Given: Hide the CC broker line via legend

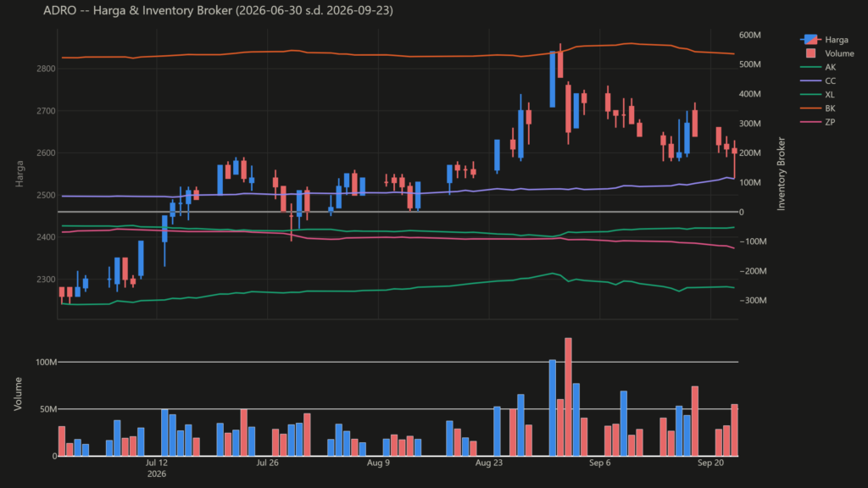Looking at the screenshot, I should point(818,80).
